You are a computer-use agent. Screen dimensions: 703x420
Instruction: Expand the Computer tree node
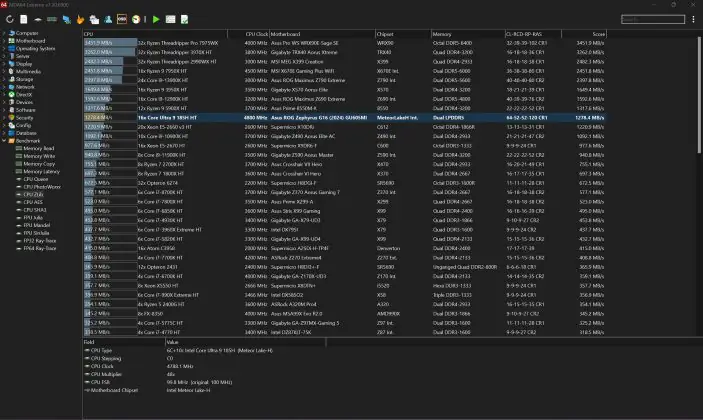click(4, 33)
